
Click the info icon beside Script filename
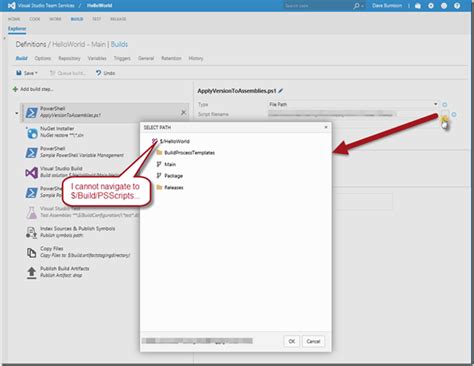click(x=454, y=115)
